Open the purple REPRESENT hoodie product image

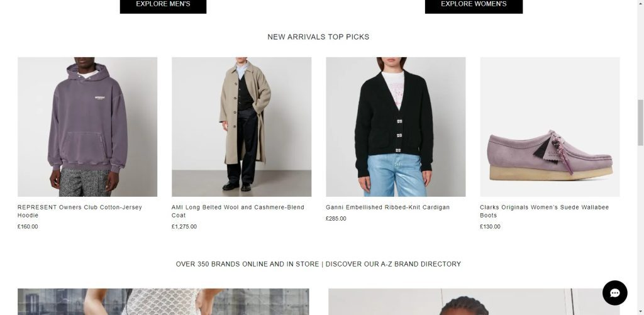87,127
